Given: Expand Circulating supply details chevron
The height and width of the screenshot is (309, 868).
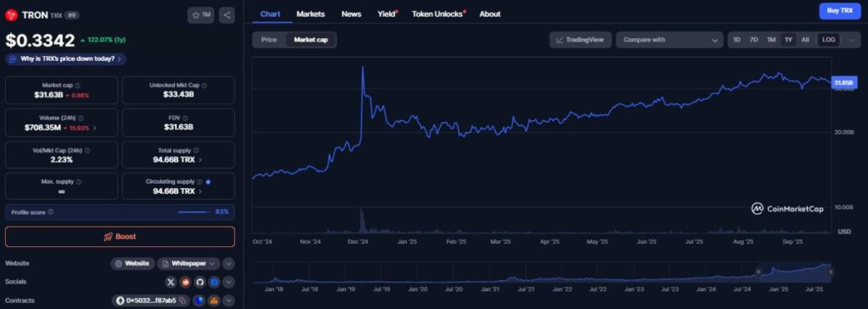Looking at the screenshot, I should (200, 191).
